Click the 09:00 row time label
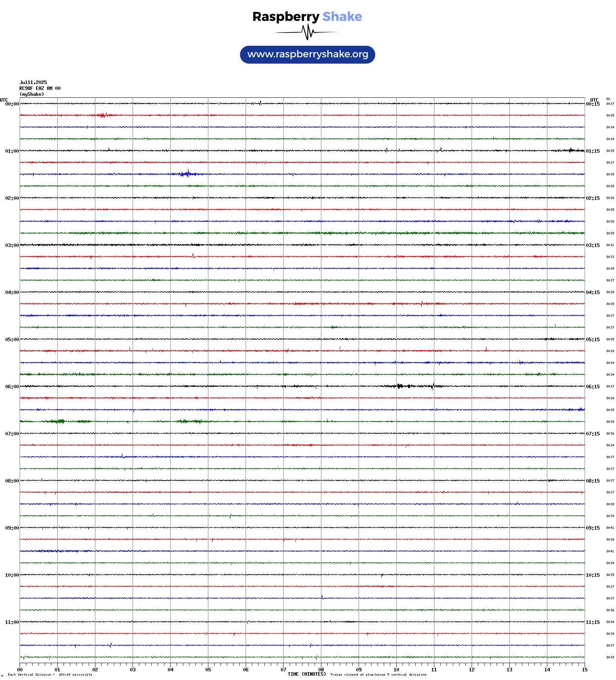Image resolution: width=616 pixels, height=680 pixels. pyautogui.click(x=12, y=528)
